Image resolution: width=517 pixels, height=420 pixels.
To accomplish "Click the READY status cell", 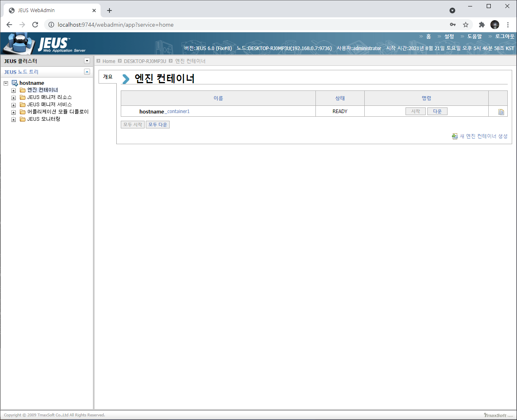I will pos(340,111).
